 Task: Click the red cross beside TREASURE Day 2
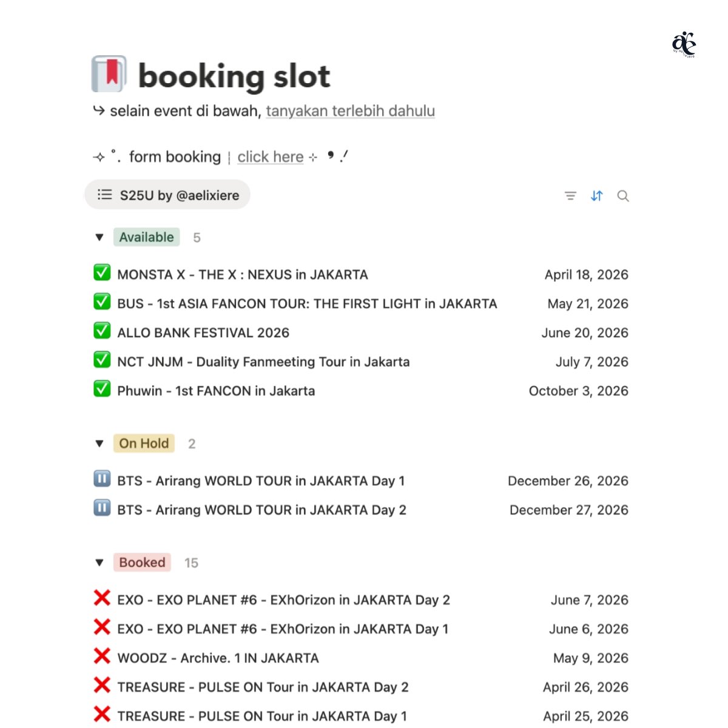[x=102, y=686]
